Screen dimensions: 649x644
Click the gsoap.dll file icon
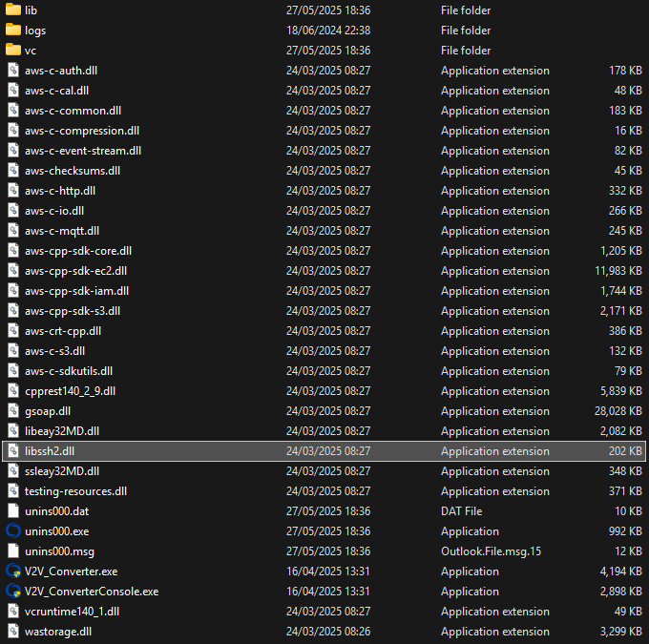(13, 410)
